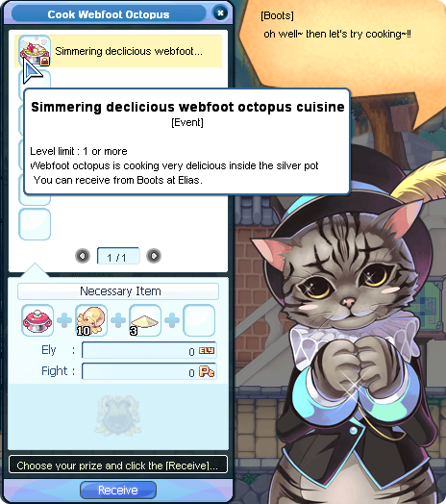Viewport: 446px width, 504px height.
Task: Click the Fight amount field
Action: tap(149, 371)
